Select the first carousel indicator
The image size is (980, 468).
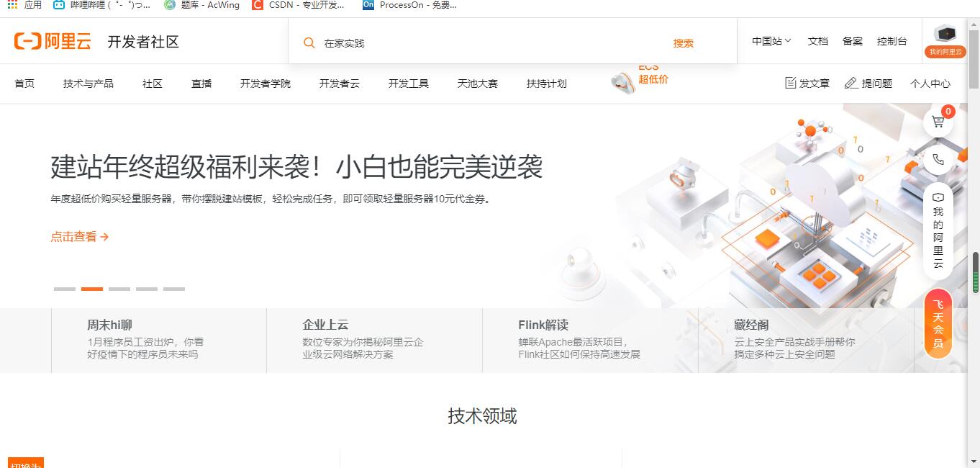pyautogui.click(x=65, y=289)
